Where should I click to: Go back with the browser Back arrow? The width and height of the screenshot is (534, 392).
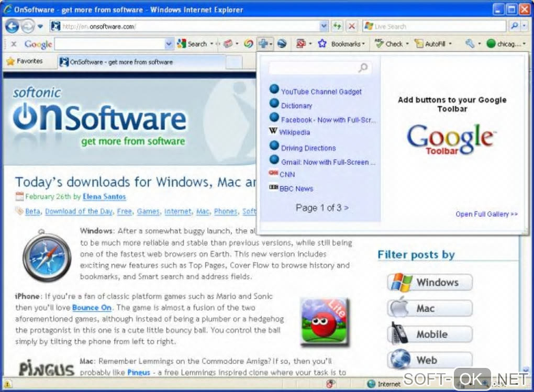pyautogui.click(x=12, y=26)
